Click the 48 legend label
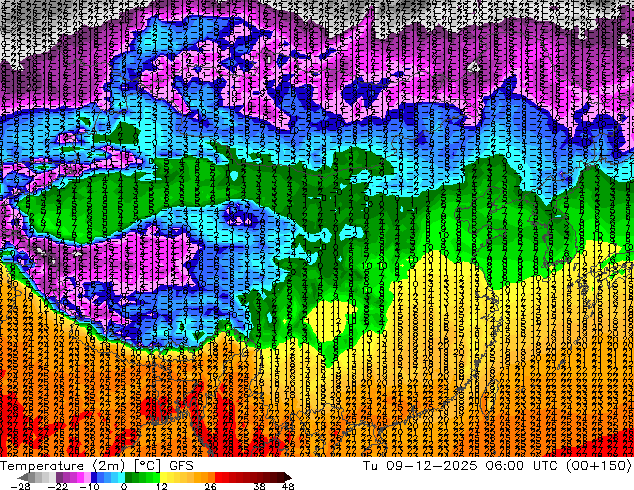Viewport: 634px width, 490px height. point(288,486)
